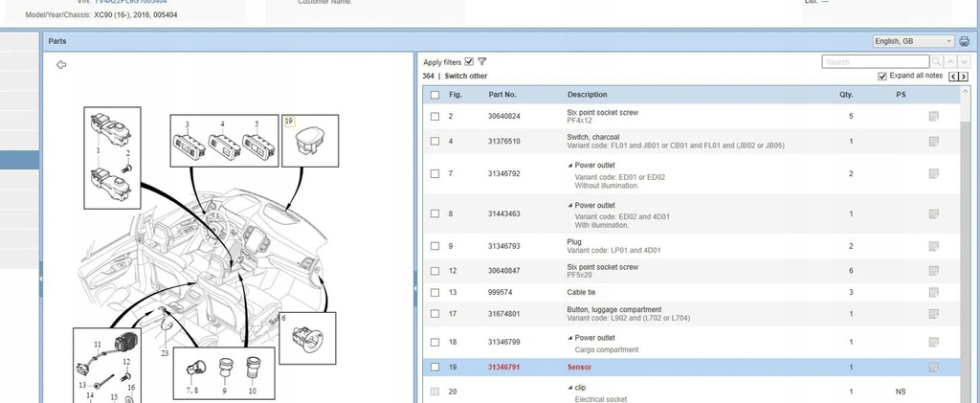
Task: Go to next search result arrow
Action: click(x=965, y=62)
